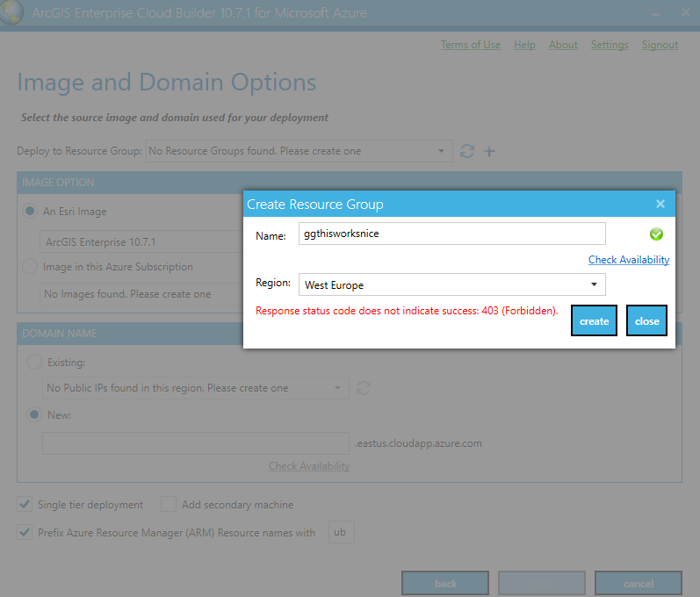Click the ArcGIS globe icon in title bar

(11, 12)
